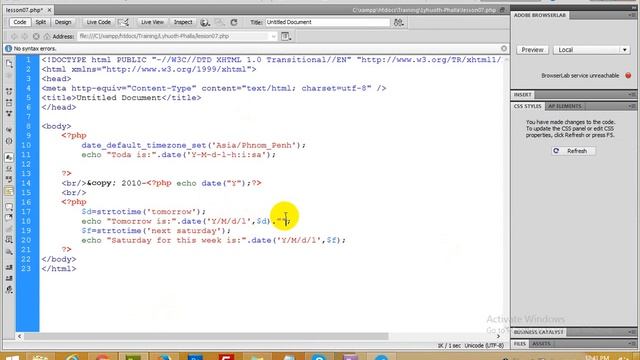Toggle Live View mode

coord(152,22)
